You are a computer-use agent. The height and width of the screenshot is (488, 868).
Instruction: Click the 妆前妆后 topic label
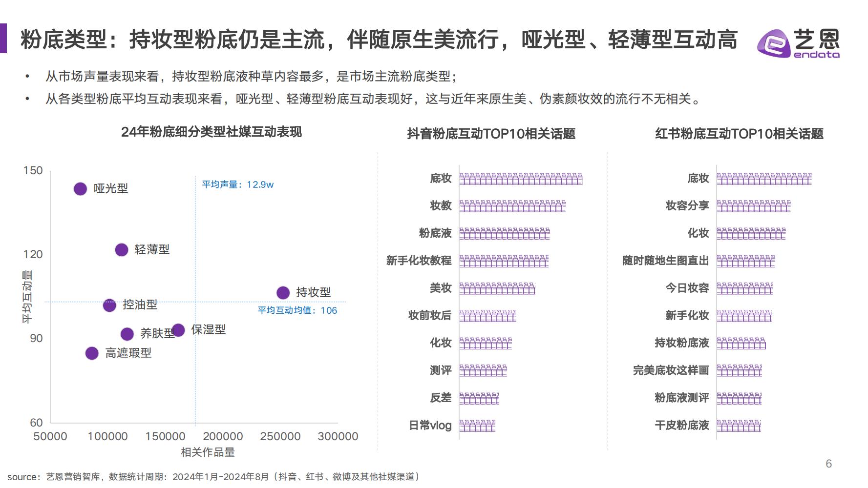[x=430, y=316]
